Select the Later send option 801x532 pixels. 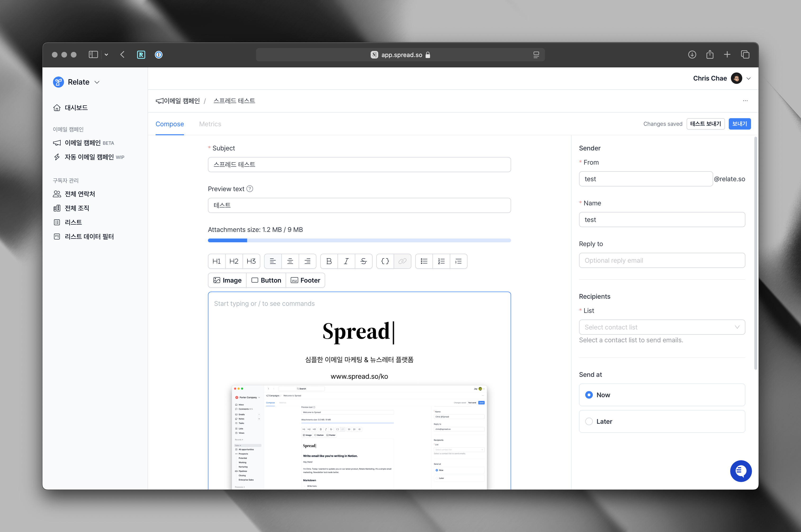tap(589, 421)
